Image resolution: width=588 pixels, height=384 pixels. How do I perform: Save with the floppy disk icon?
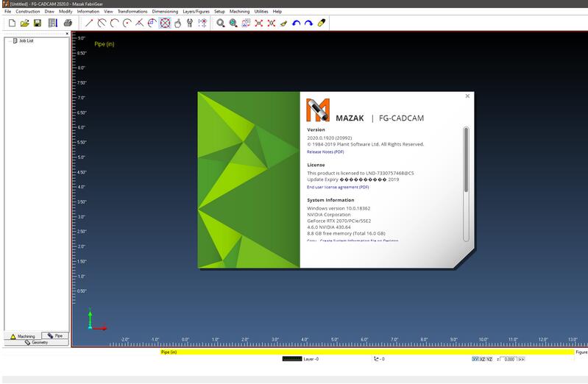pyautogui.click(x=38, y=24)
